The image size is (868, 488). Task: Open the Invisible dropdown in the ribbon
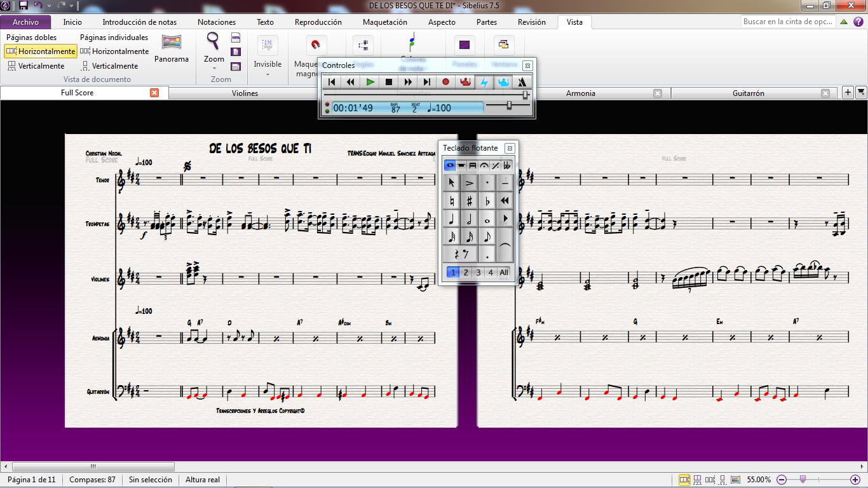click(268, 56)
